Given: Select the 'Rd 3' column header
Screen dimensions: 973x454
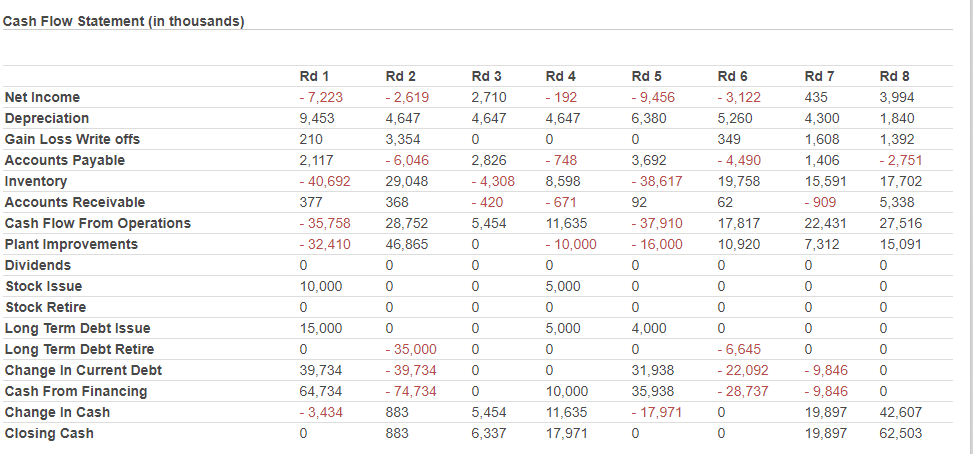Looking at the screenshot, I should coord(486,76).
